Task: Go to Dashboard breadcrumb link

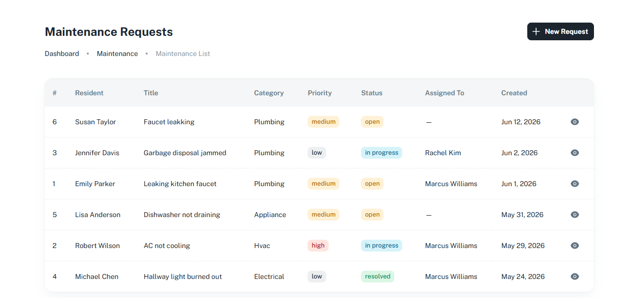Action: [62, 54]
